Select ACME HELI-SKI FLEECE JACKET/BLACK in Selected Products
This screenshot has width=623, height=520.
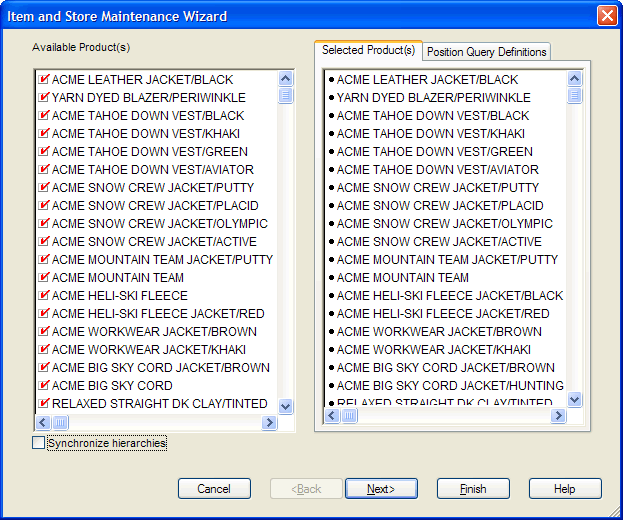450,296
